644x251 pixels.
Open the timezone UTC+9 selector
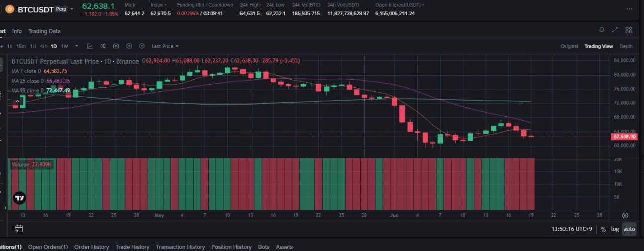pos(572,229)
